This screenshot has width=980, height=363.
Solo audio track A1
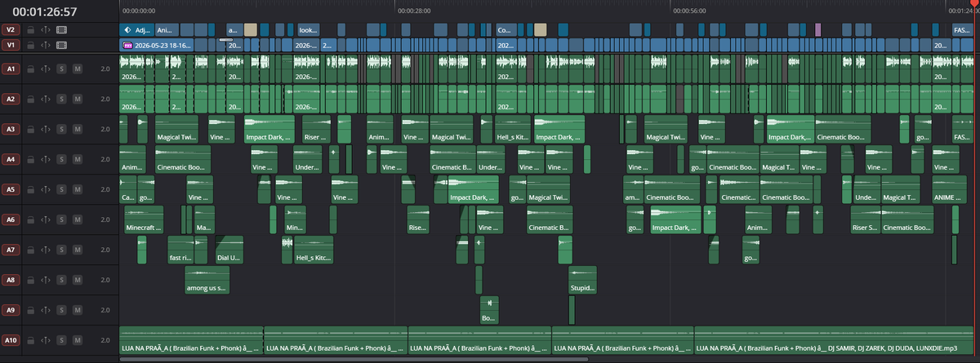[x=62, y=69]
